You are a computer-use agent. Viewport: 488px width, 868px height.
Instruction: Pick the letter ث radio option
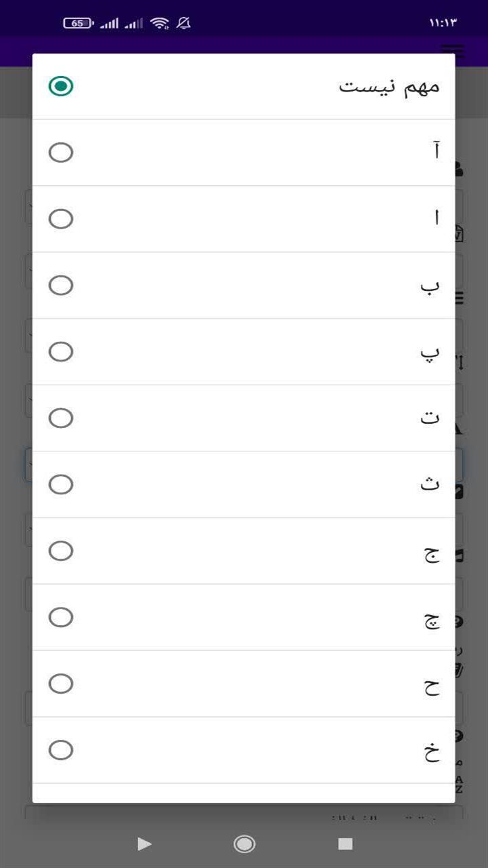61,485
